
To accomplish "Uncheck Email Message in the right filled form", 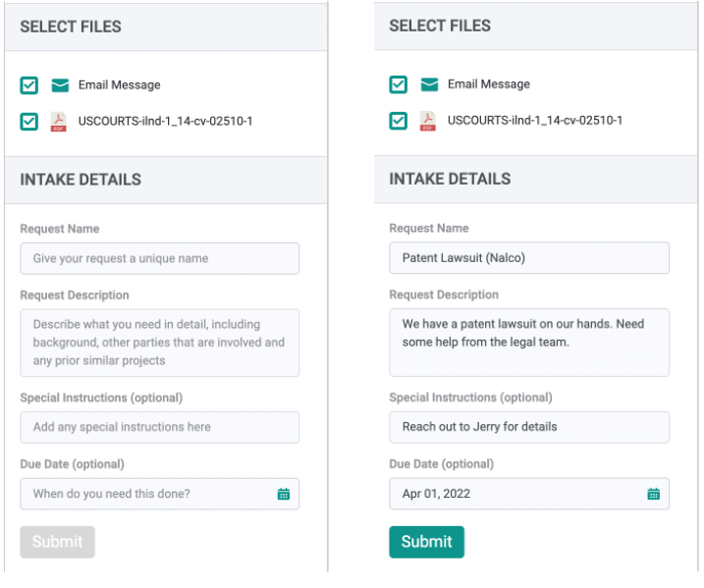I will pos(399,84).
